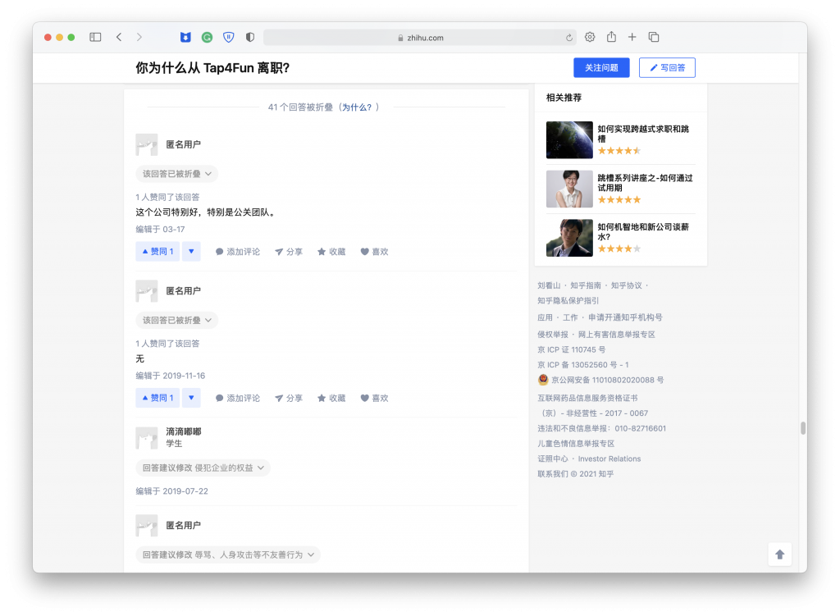The height and width of the screenshot is (616, 840).
Task: Open the 应用 footer link
Action: coord(545,317)
